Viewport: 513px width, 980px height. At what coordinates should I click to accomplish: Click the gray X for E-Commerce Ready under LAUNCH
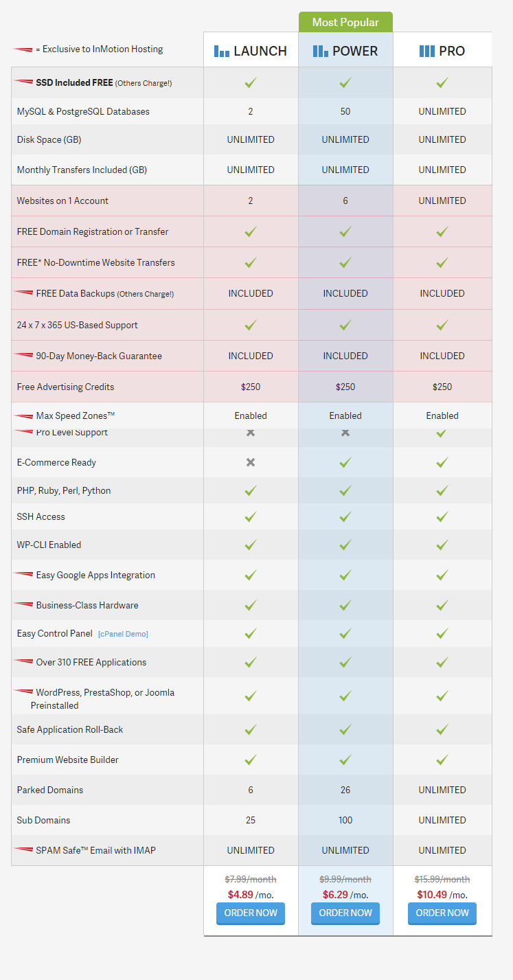tap(251, 462)
